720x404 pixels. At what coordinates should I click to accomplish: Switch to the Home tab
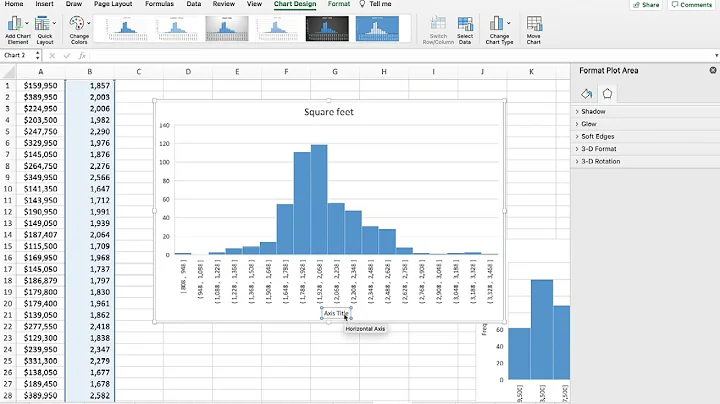coord(14,4)
